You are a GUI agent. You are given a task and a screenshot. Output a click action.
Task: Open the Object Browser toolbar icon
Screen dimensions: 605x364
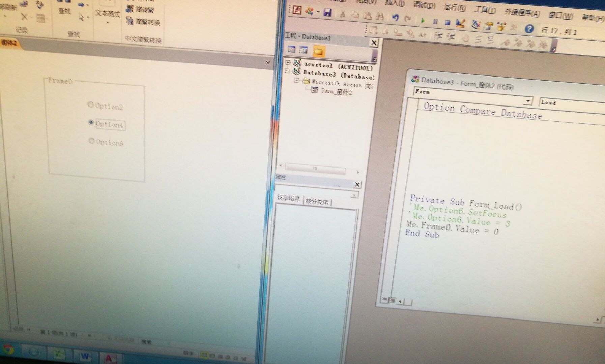click(x=501, y=26)
